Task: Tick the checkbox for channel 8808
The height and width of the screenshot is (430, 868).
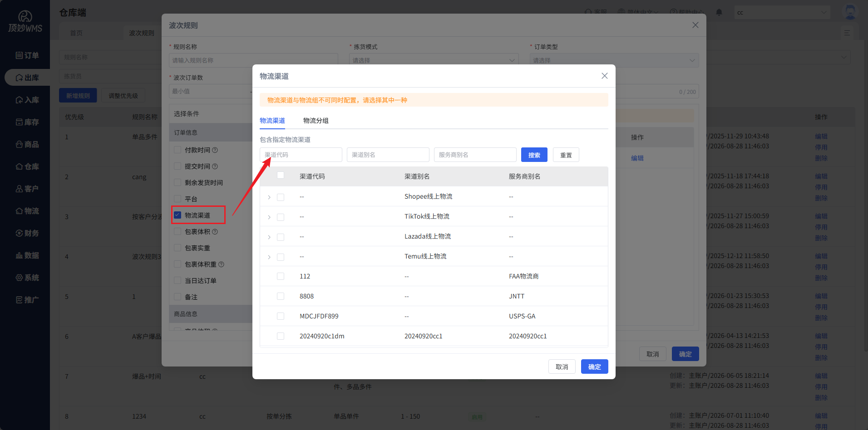Action: pos(281,296)
